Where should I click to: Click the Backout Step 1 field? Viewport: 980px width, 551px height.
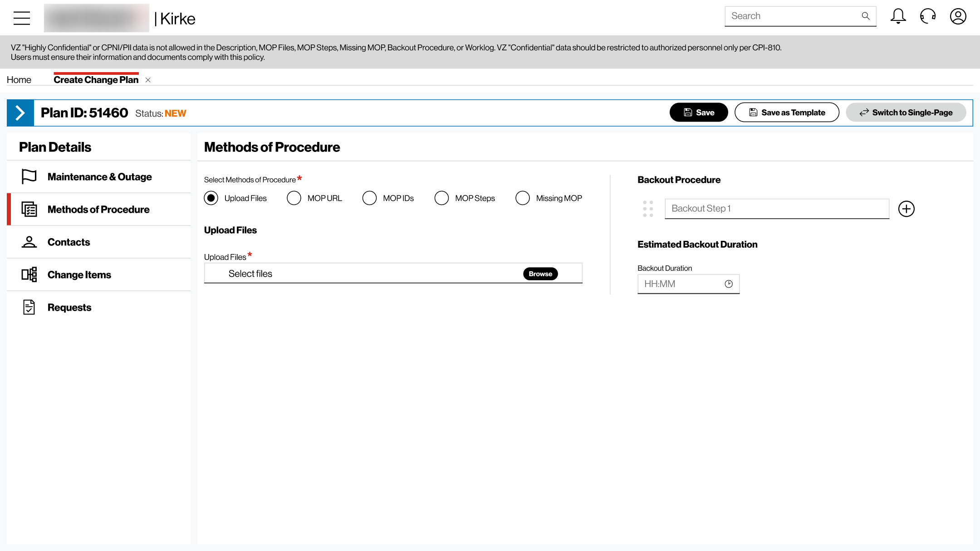pos(777,209)
